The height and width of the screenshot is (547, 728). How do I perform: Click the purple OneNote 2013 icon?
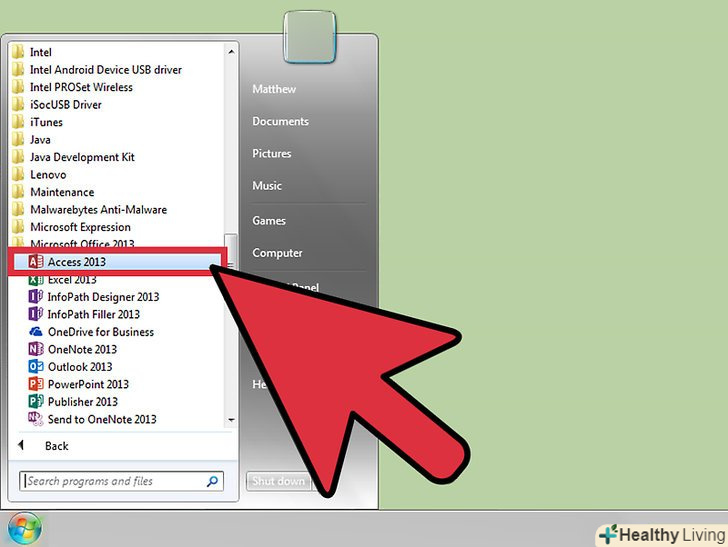tap(36, 349)
